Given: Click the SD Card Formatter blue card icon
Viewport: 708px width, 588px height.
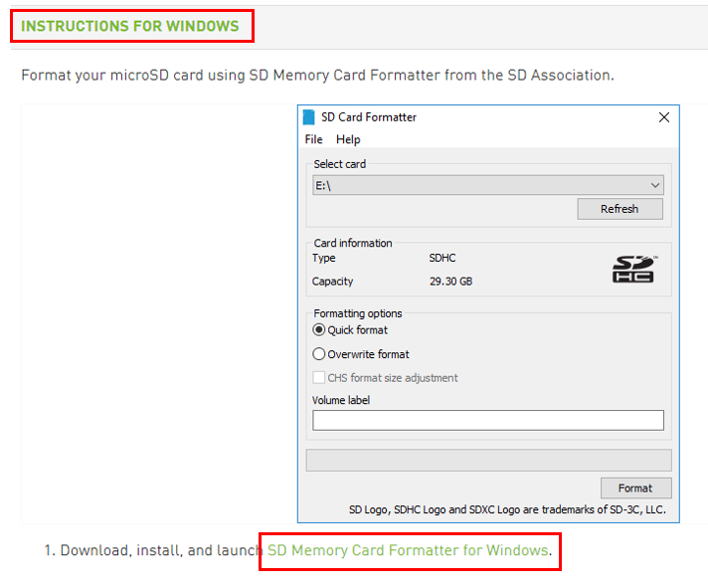Looking at the screenshot, I should (309, 117).
